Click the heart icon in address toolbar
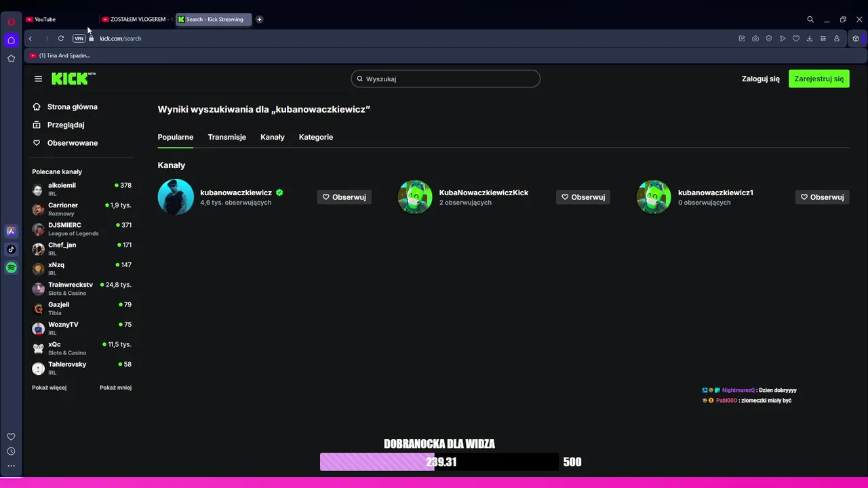This screenshot has height=488, width=868. pyautogui.click(x=796, y=39)
